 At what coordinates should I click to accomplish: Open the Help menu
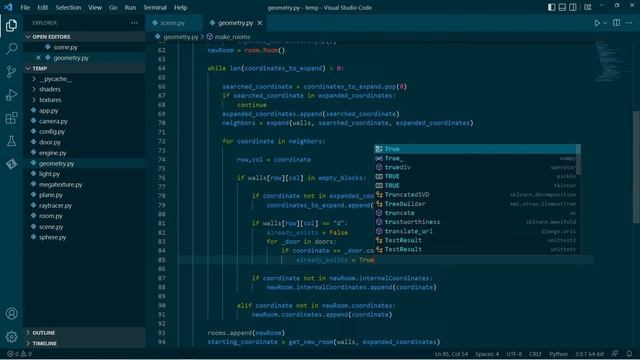pos(180,7)
